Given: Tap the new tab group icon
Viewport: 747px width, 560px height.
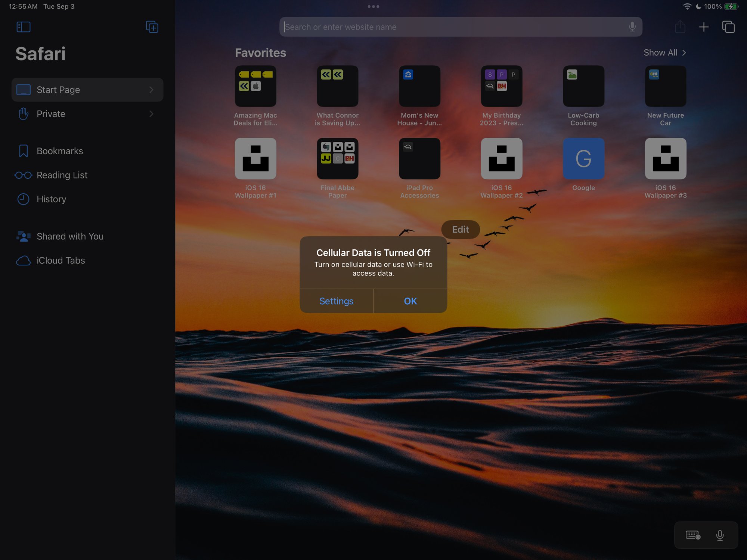Looking at the screenshot, I should [x=152, y=27].
